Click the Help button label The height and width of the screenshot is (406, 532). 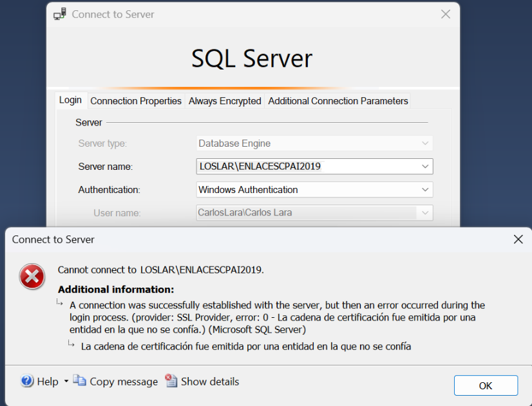[48, 382]
